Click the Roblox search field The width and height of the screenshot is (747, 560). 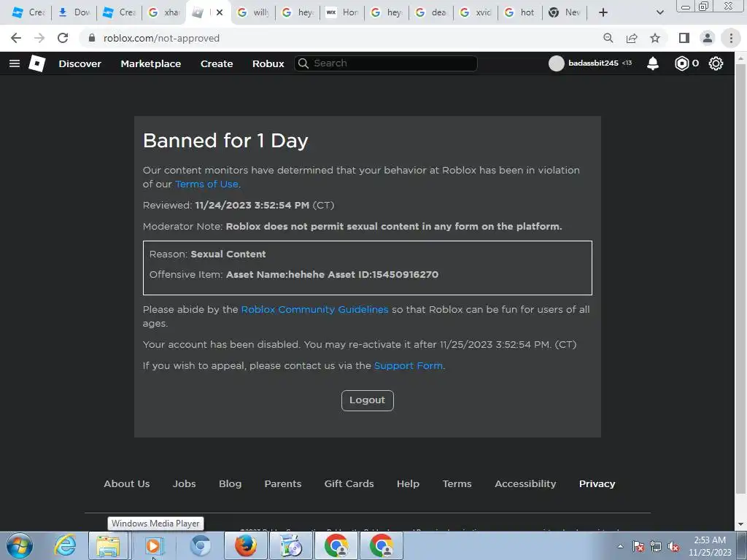(x=386, y=63)
